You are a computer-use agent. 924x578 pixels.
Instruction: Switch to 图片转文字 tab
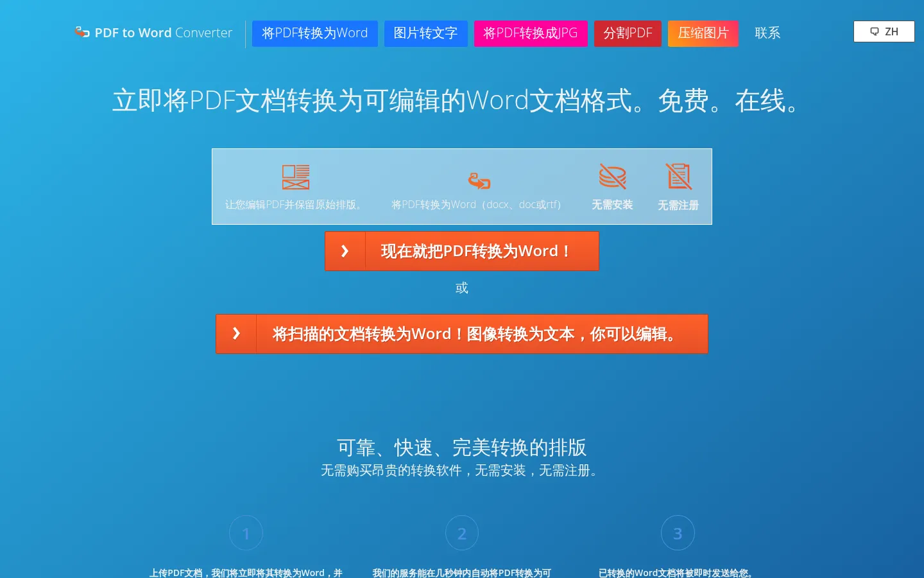pos(425,33)
